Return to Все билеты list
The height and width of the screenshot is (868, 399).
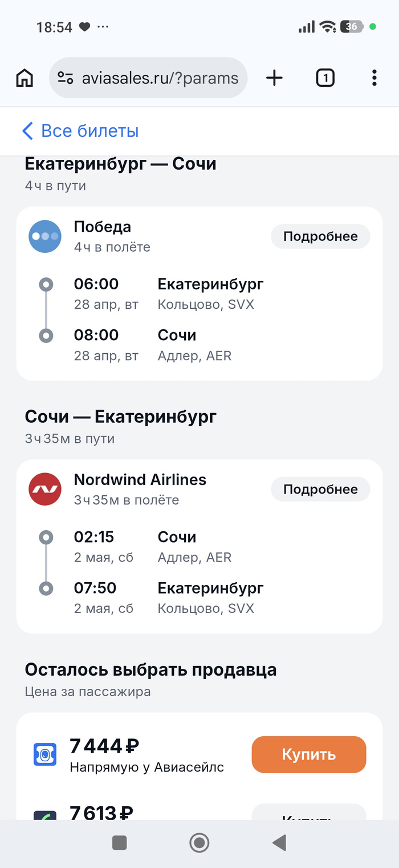click(x=89, y=131)
